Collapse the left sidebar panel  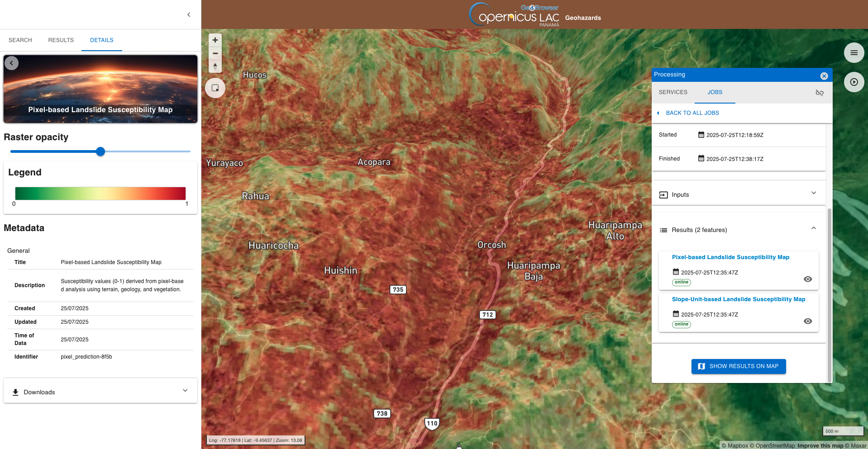click(189, 14)
